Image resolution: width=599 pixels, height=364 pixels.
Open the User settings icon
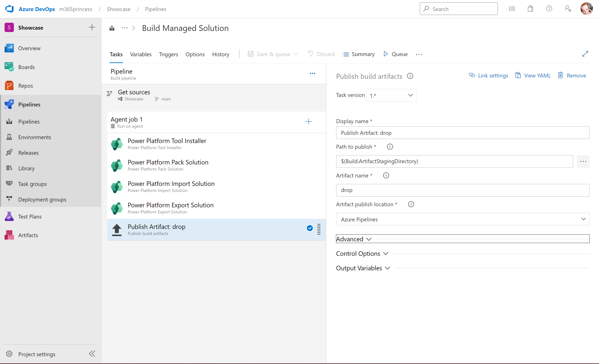point(568,9)
